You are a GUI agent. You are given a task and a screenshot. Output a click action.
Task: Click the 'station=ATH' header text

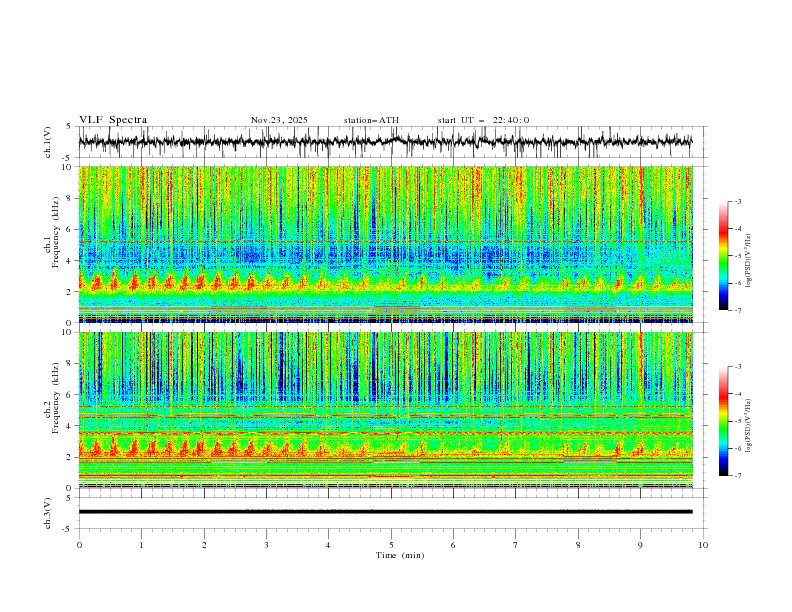(371, 120)
